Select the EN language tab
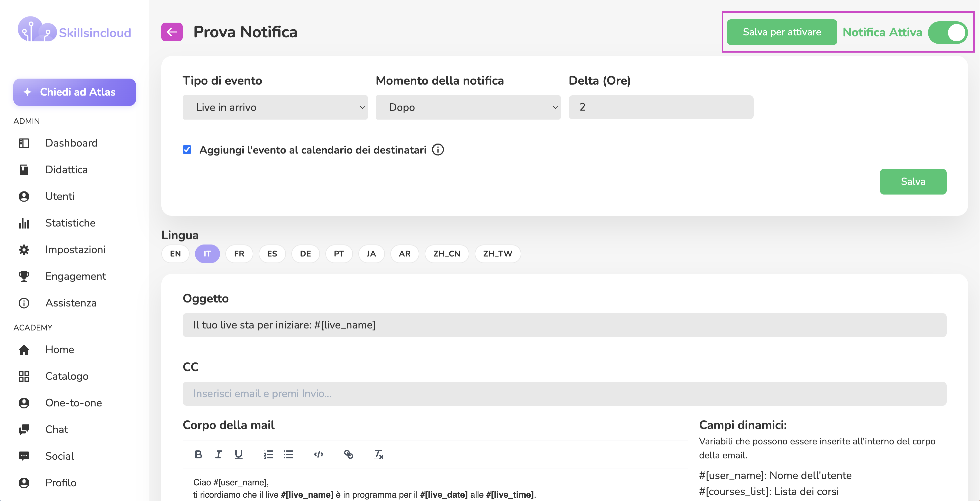Image resolution: width=980 pixels, height=501 pixels. pos(175,254)
